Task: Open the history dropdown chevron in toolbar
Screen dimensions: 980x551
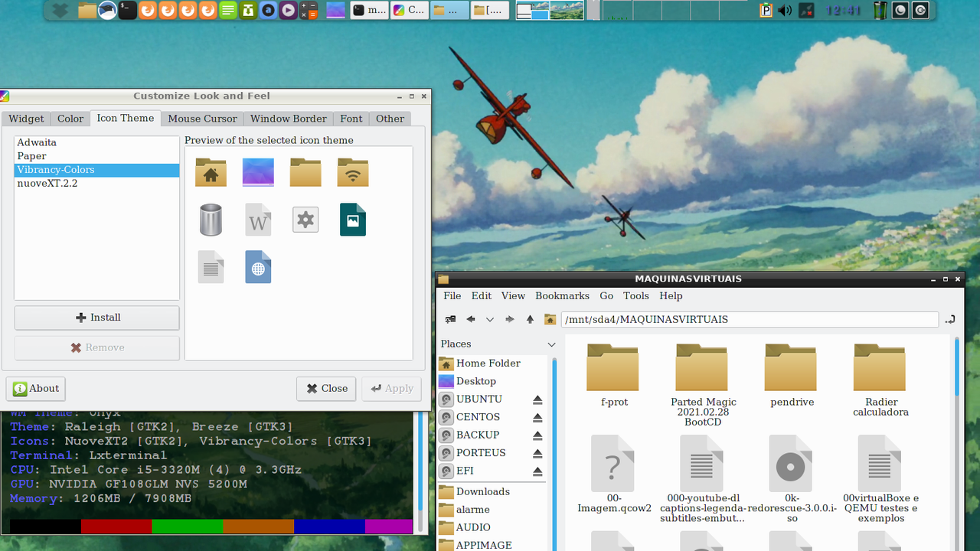Action: [x=490, y=319]
